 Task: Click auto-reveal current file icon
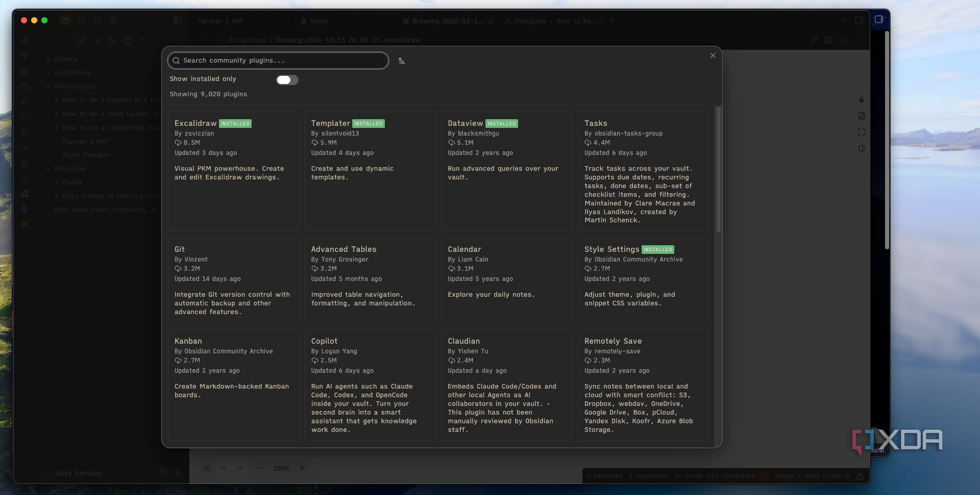128,41
